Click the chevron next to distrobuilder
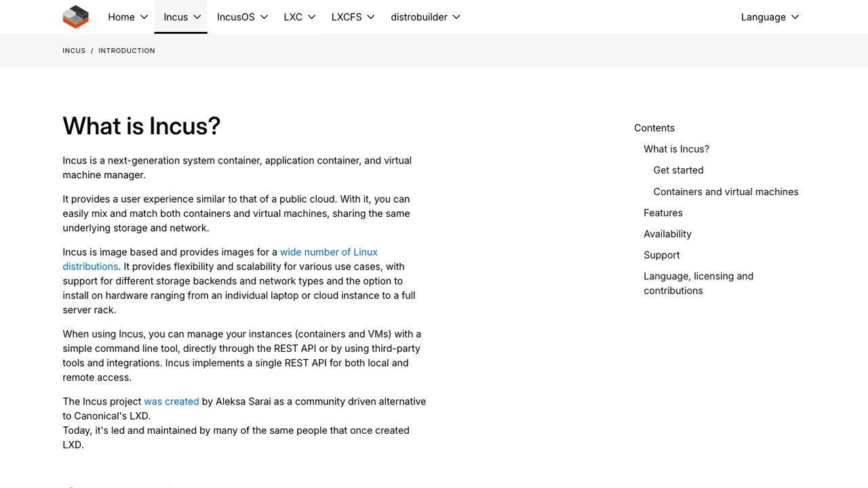The image size is (868, 488). click(x=456, y=17)
